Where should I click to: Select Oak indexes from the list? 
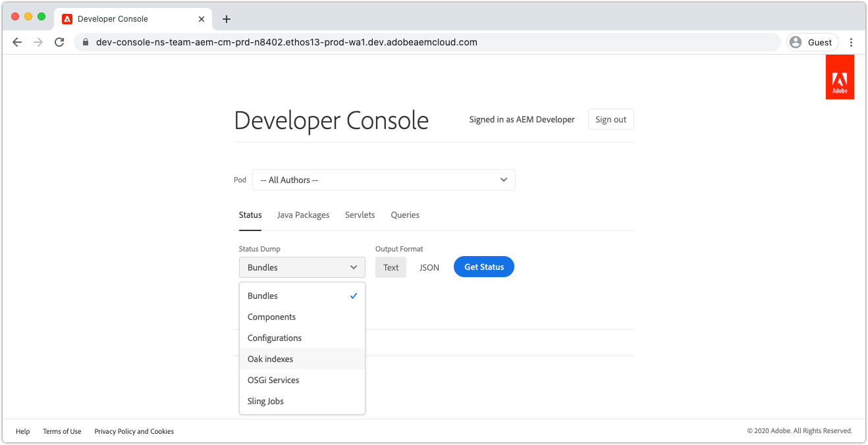302,359
